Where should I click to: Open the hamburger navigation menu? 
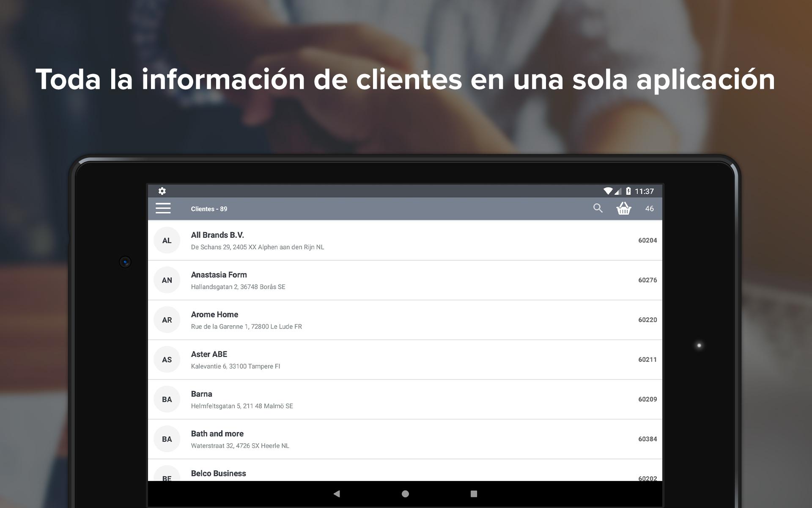(163, 208)
